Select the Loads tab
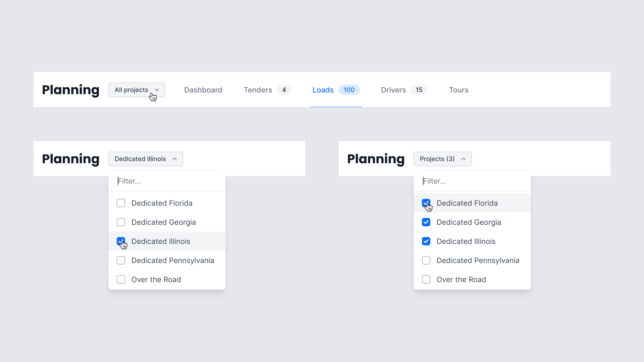 pyautogui.click(x=323, y=90)
